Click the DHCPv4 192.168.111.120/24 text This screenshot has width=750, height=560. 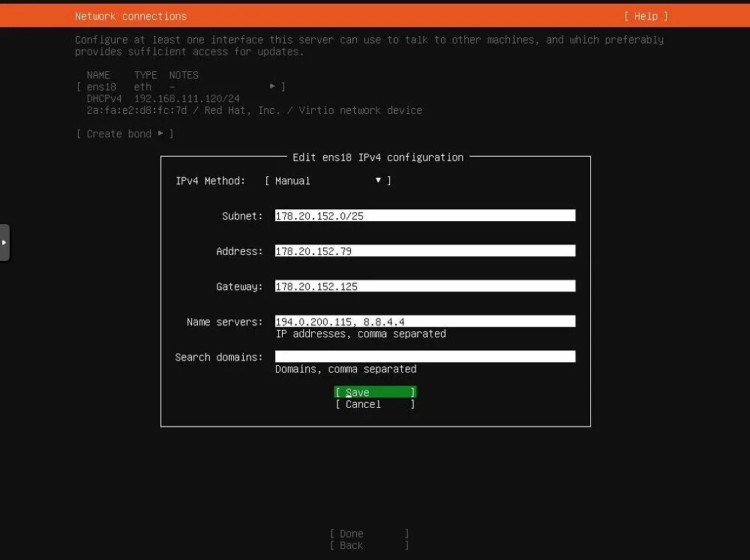click(163, 98)
